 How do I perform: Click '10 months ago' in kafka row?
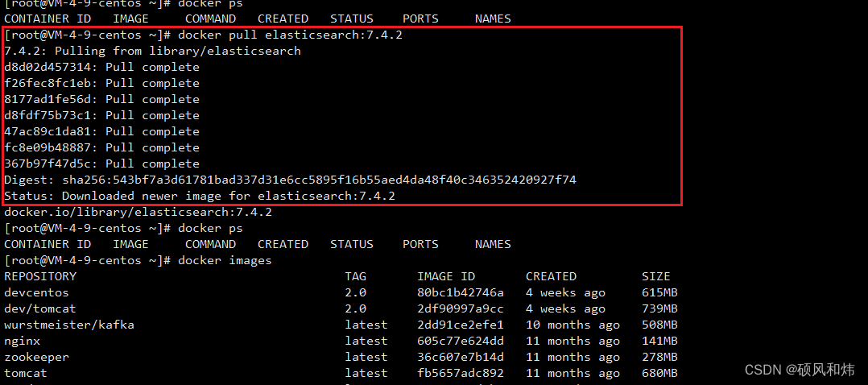573,324
